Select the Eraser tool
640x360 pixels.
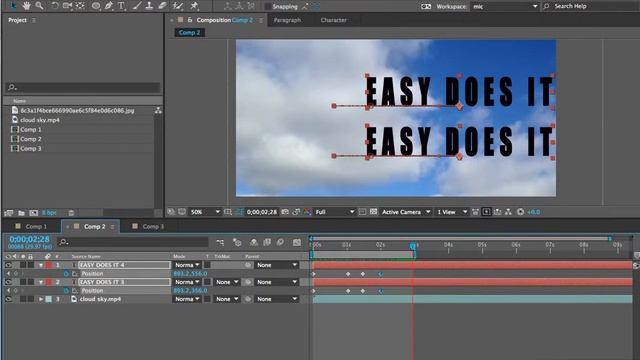[x=162, y=6]
